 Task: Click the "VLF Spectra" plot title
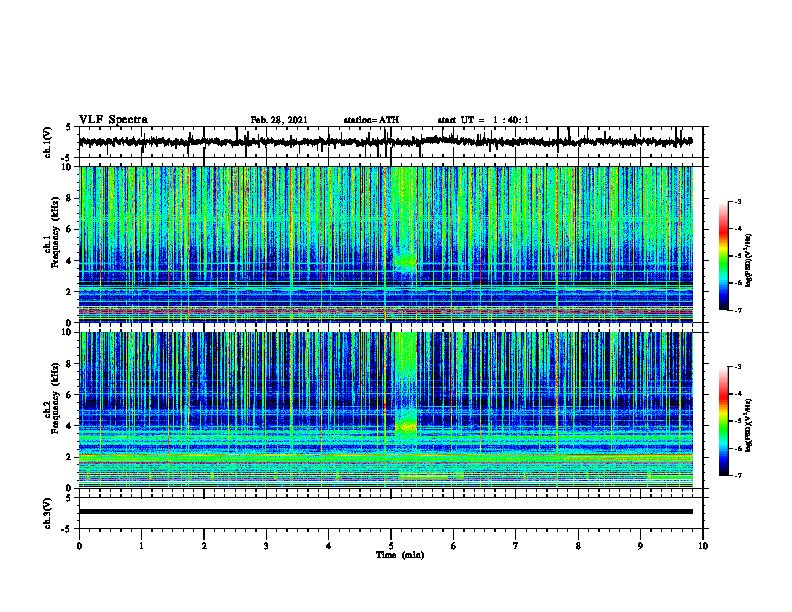(113, 120)
